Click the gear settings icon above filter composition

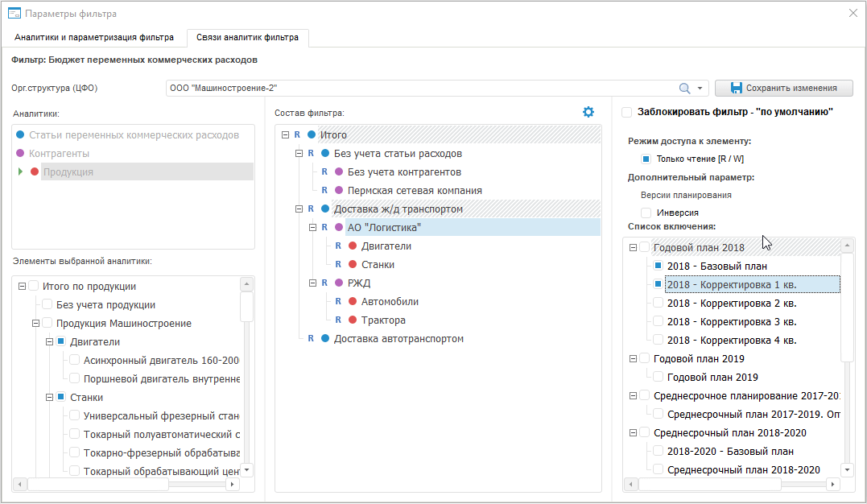point(588,112)
